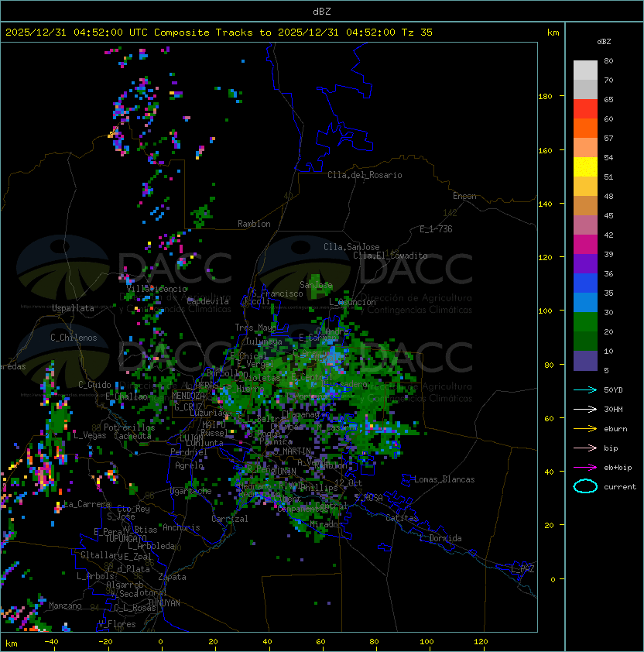
Task: Click the Capdevila place label
Action: point(208,301)
